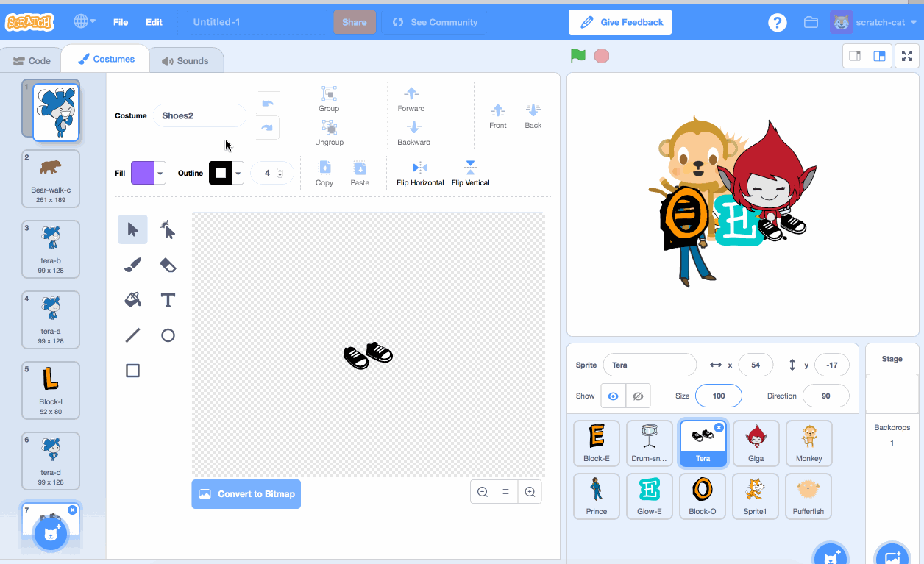The width and height of the screenshot is (924, 564).
Task: Click the purple Fill color swatch
Action: 143,174
